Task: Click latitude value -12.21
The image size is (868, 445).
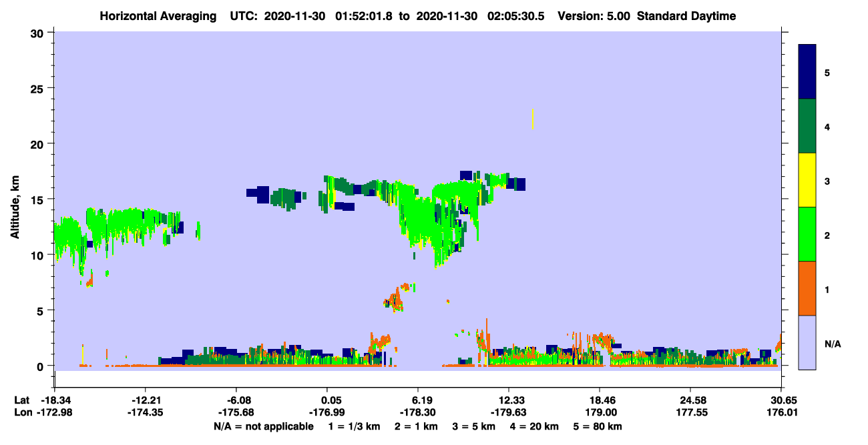Action: coord(145,400)
